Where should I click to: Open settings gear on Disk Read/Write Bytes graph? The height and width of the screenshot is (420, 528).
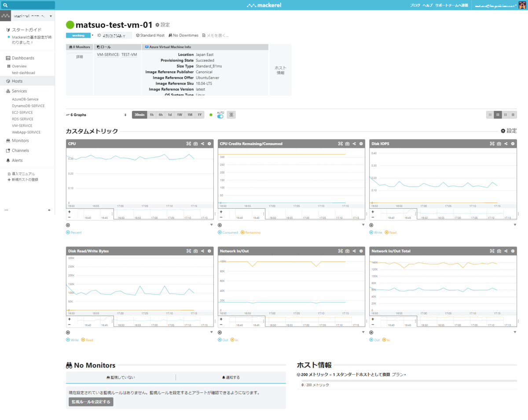[209, 251]
